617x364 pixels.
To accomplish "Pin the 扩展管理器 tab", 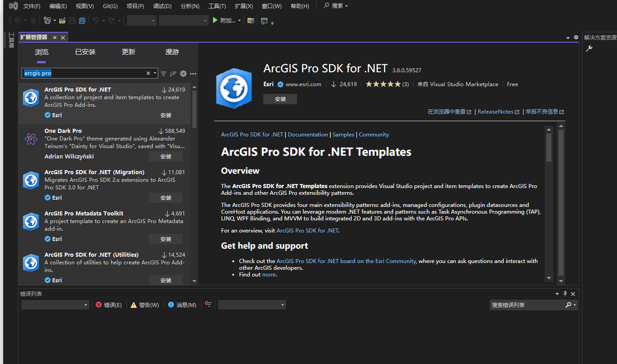I will coord(55,38).
